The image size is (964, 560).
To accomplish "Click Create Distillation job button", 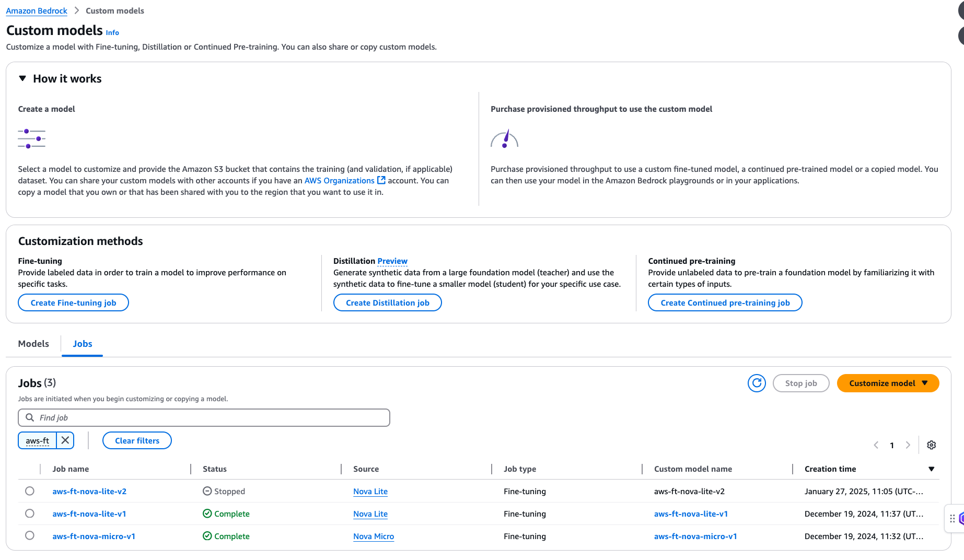I will pyautogui.click(x=388, y=303).
